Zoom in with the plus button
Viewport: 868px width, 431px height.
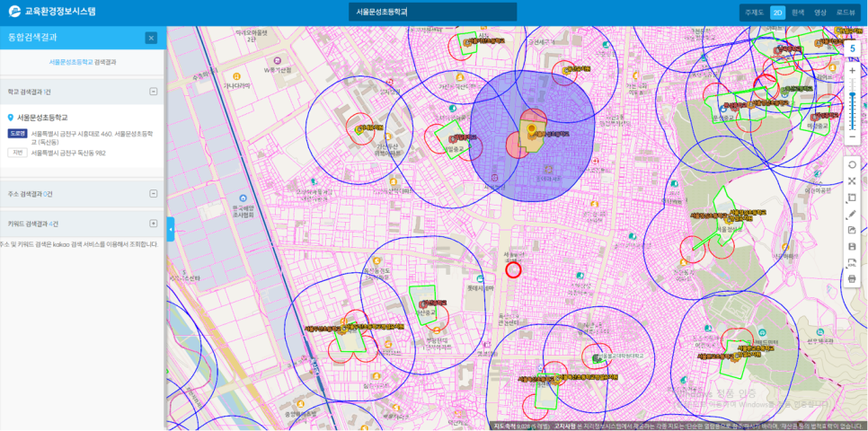coord(852,71)
